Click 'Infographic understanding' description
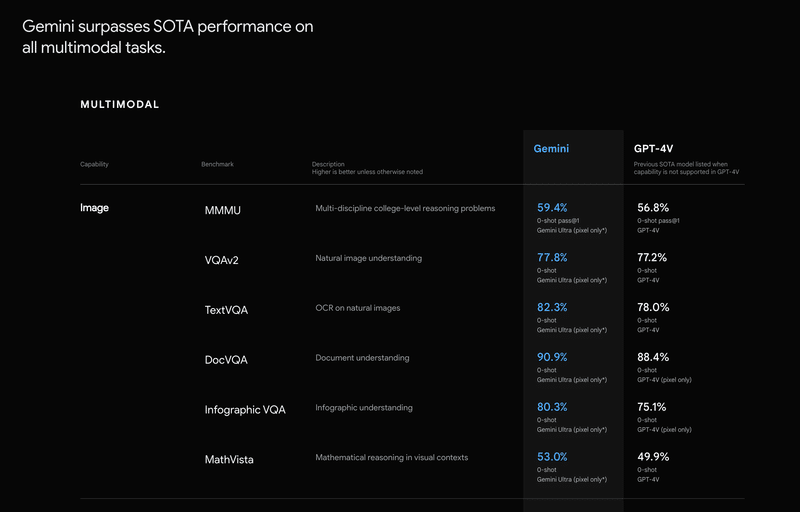 coord(364,407)
